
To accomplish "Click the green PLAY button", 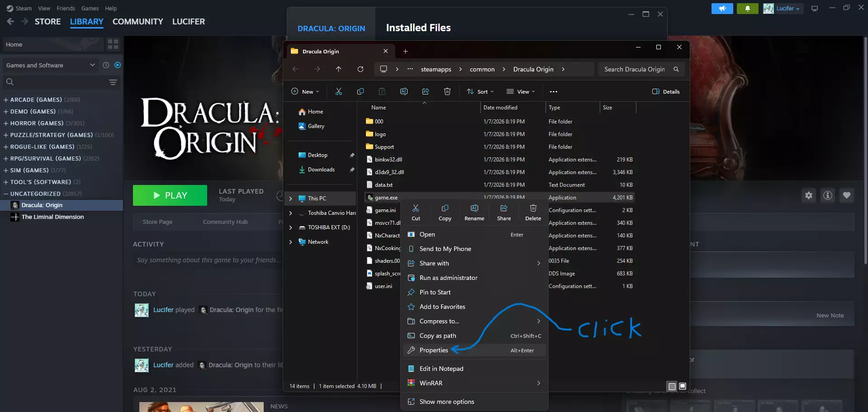I will point(170,195).
